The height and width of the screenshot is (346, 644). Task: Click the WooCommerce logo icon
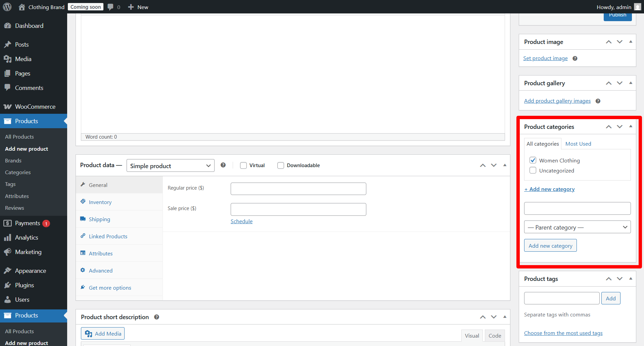coord(7,107)
